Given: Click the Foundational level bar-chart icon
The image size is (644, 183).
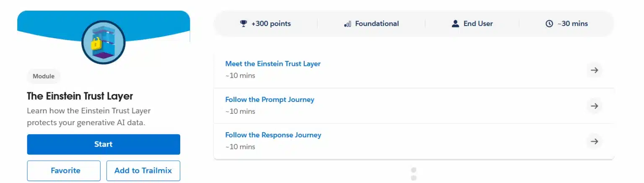Looking at the screenshot, I should pos(348,24).
